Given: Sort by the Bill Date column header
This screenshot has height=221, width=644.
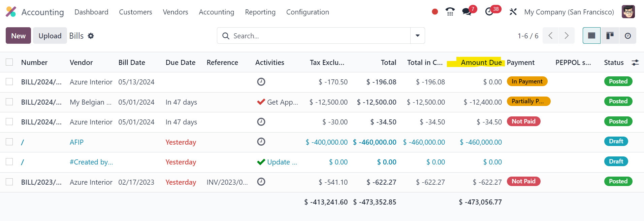Looking at the screenshot, I should 132,63.
